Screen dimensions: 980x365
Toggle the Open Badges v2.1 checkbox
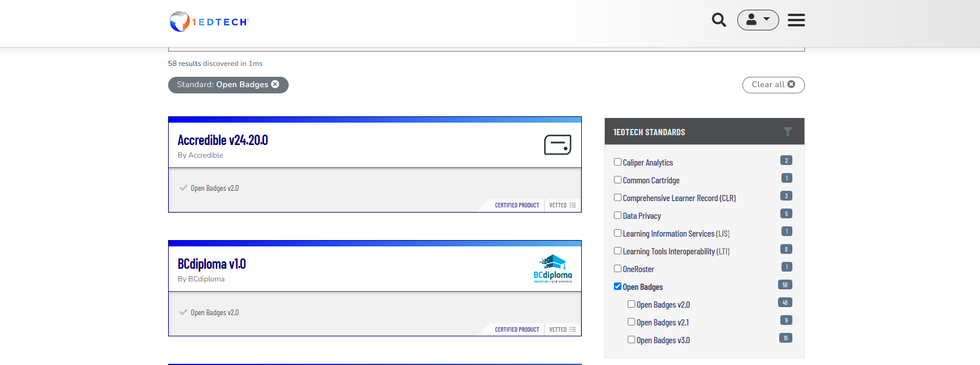pos(632,322)
